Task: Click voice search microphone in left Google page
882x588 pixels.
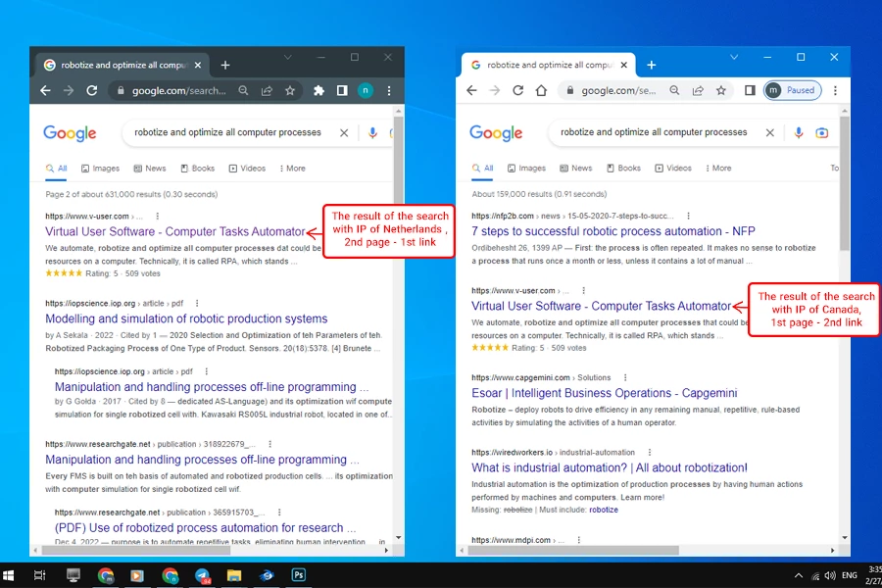Action: click(372, 133)
